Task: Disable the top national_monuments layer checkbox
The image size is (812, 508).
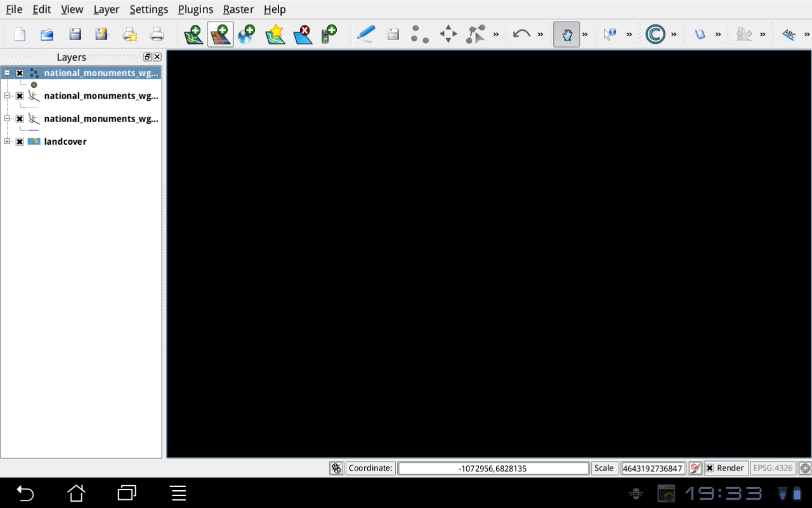Action: 20,72
